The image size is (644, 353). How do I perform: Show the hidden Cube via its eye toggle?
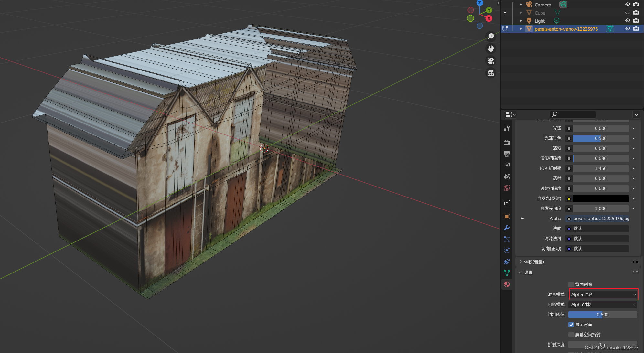[x=628, y=13]
